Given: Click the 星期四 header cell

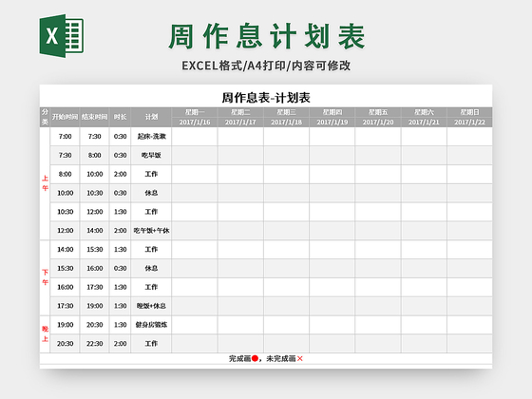Looking at the screenshot, I should 332,112.
